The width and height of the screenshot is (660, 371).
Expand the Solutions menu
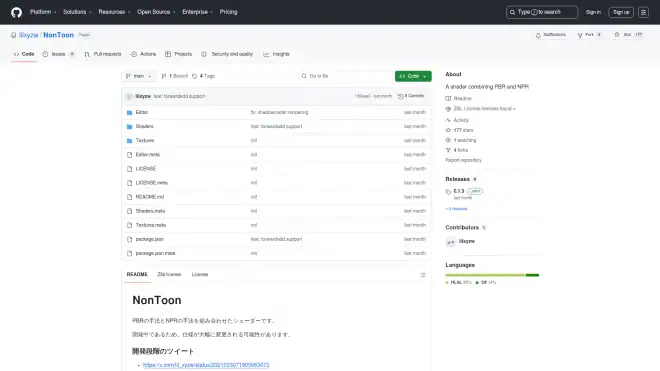coord(77,12)
